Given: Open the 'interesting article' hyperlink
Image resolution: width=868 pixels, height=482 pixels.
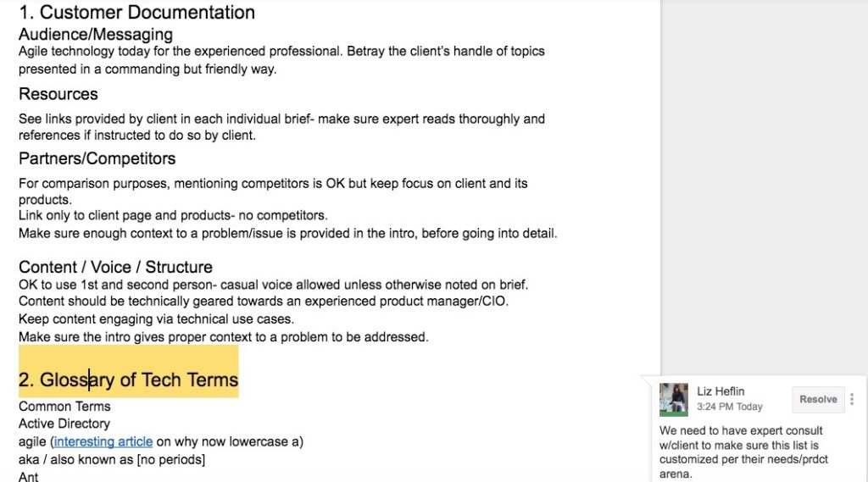Looking at the screenshot, I should tap(103, 441).
